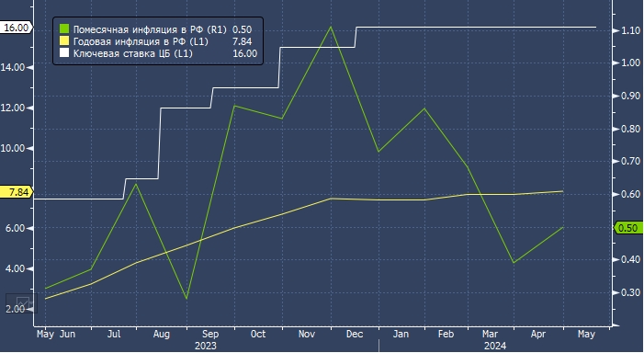The image size is (644, 353).
Task: Click the green 0.50 right axis value tag
Action: point(628,228)
